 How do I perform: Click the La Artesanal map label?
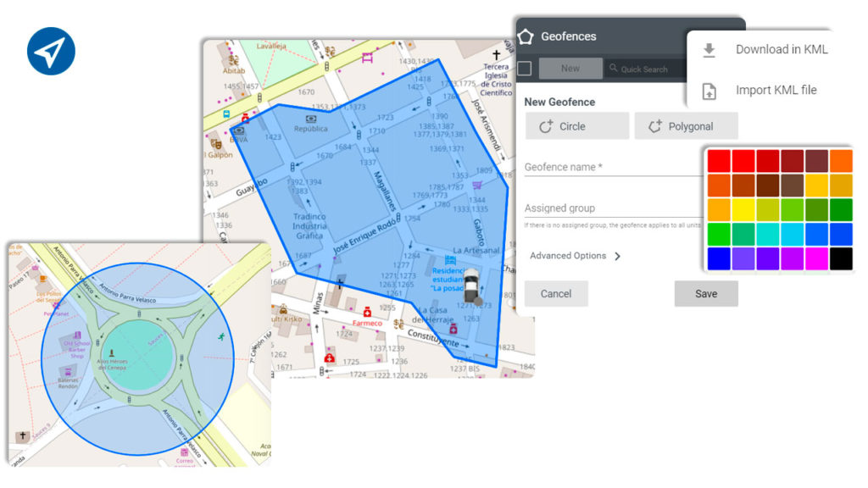click(x=476, y=250)
